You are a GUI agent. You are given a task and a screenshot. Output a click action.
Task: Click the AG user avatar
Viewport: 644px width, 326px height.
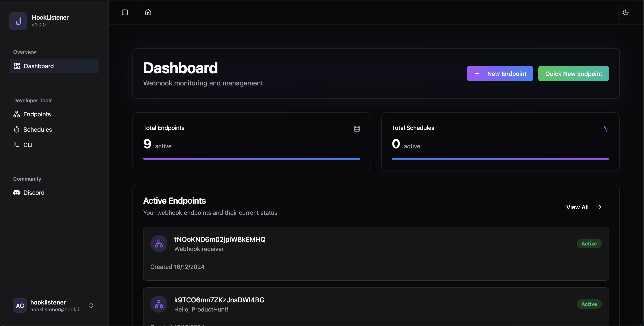coord(20,306)
